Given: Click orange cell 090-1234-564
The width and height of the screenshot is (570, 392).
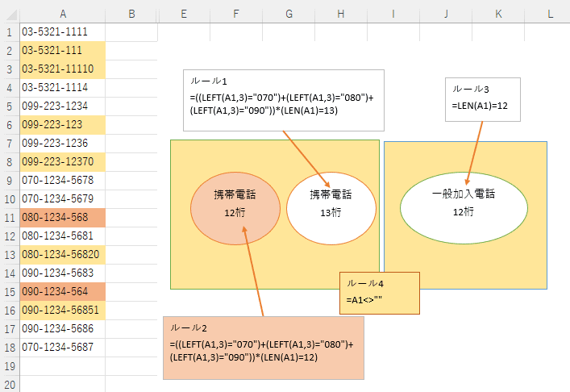Looking at the screenshot, I should click(63, 292).
